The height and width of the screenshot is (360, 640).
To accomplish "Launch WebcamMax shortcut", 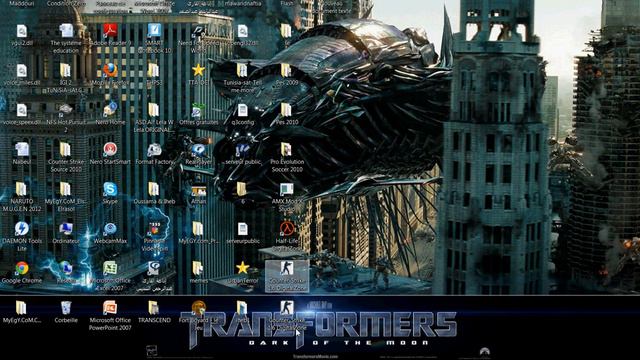I will point(110,229).
